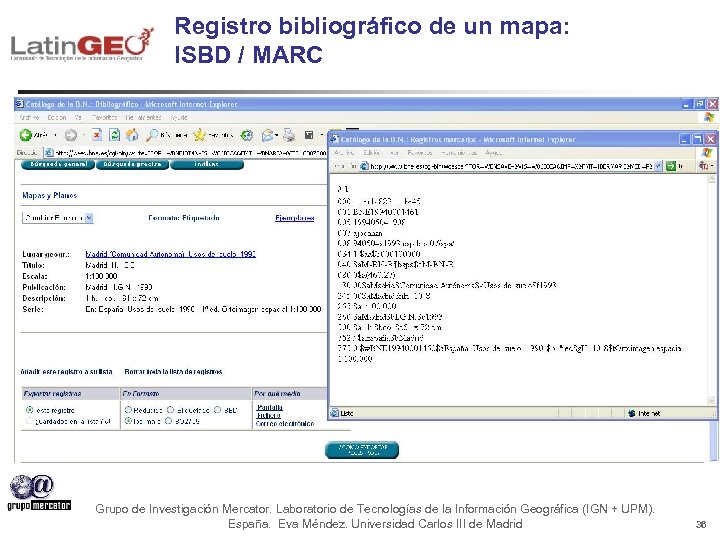This screenshot has height=540, width=720.
Task: Open Favoritos menu in Bibliográfico window
Action: [x=104, y=118]
